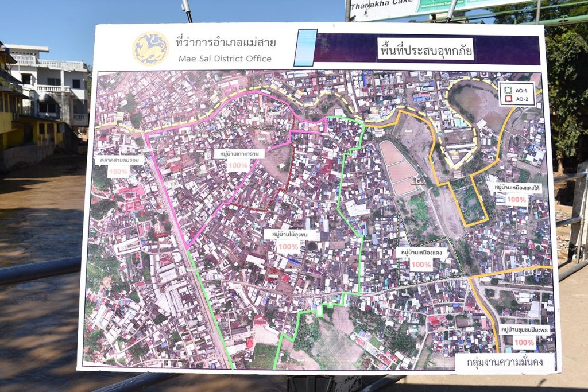Click the green AO-1 legend square

[x=508, y=90]
